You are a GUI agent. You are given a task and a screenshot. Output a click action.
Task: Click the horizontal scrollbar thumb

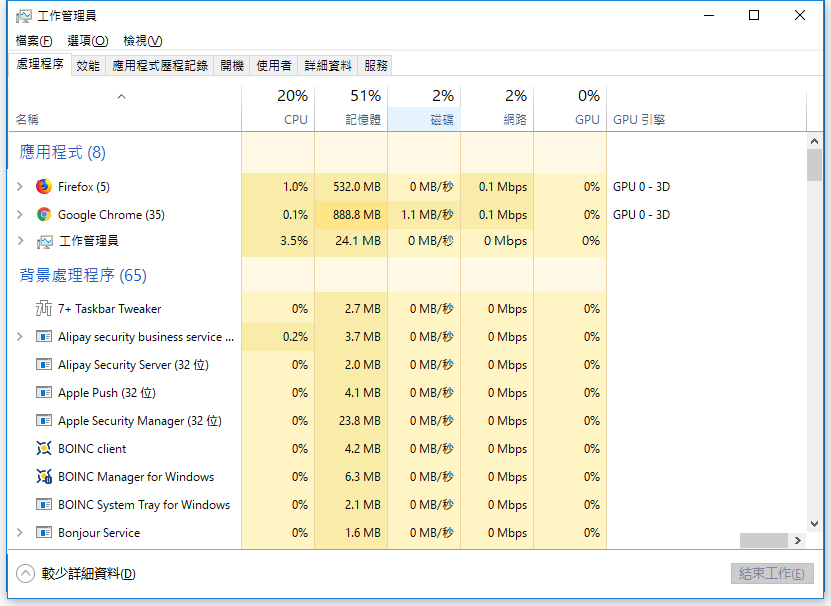(x=764, y=540)
